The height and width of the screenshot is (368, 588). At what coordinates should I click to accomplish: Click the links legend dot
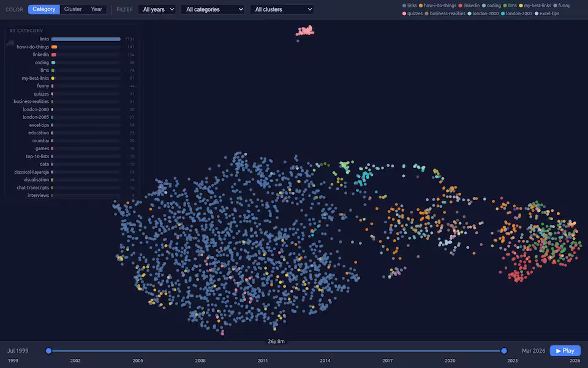[x=404, y=6]
